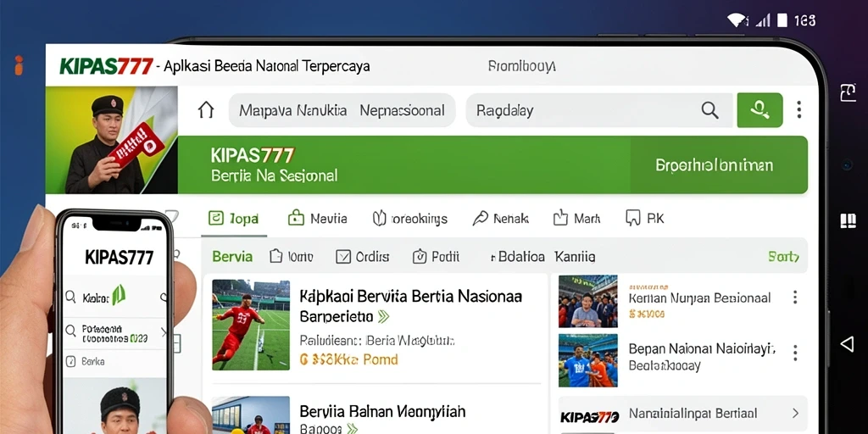Click the signal strength icon

[762, 20]
